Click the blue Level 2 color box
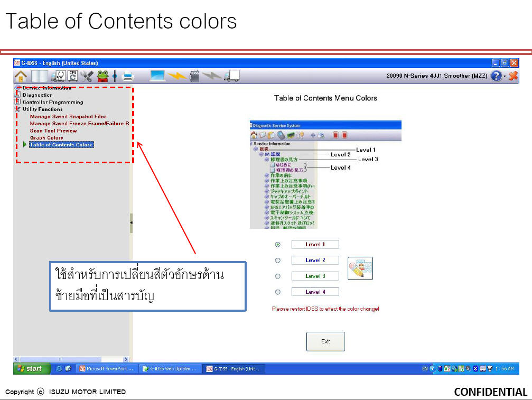 coord(315,260)
